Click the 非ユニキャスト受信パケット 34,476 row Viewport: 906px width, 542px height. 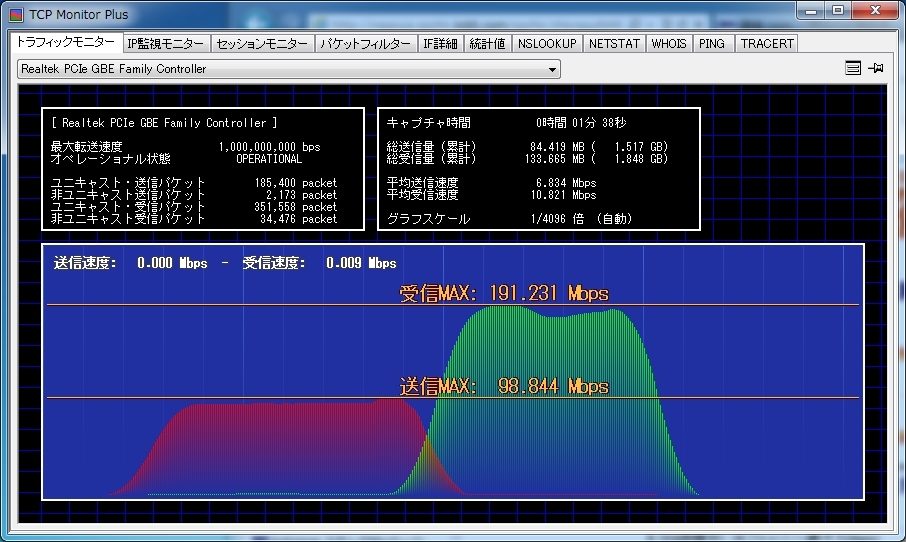coord(194,219)
